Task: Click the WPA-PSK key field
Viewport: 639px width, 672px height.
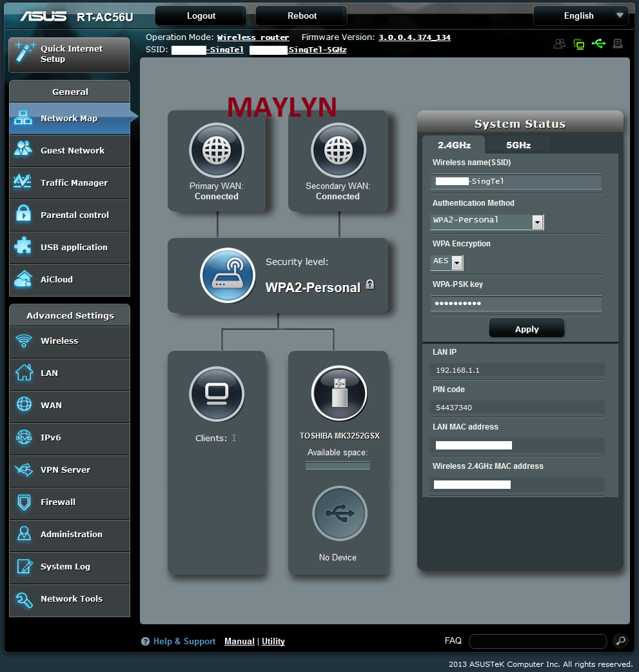Action: (516, 304)
